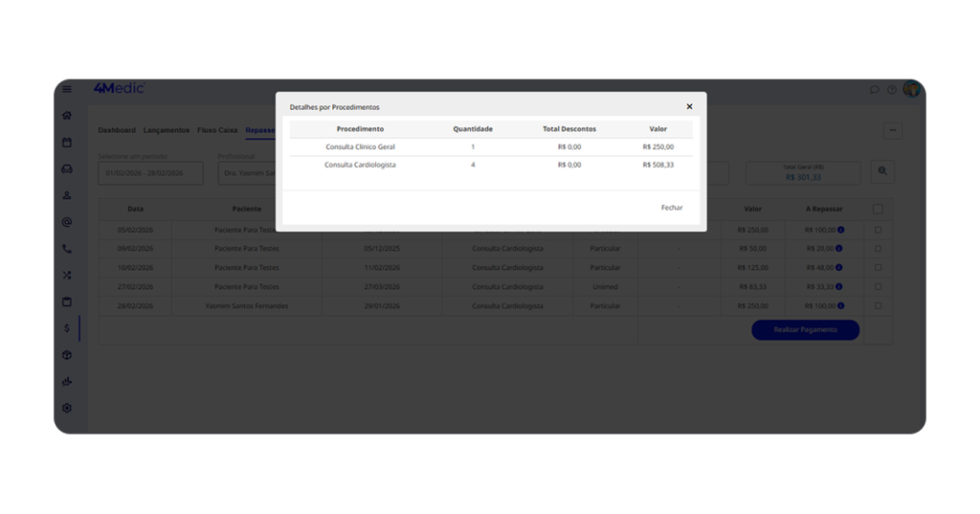980x514 pixels.
Task: Open the financial dollar-sign sidebar icon
Action: [x=67, y=328]
